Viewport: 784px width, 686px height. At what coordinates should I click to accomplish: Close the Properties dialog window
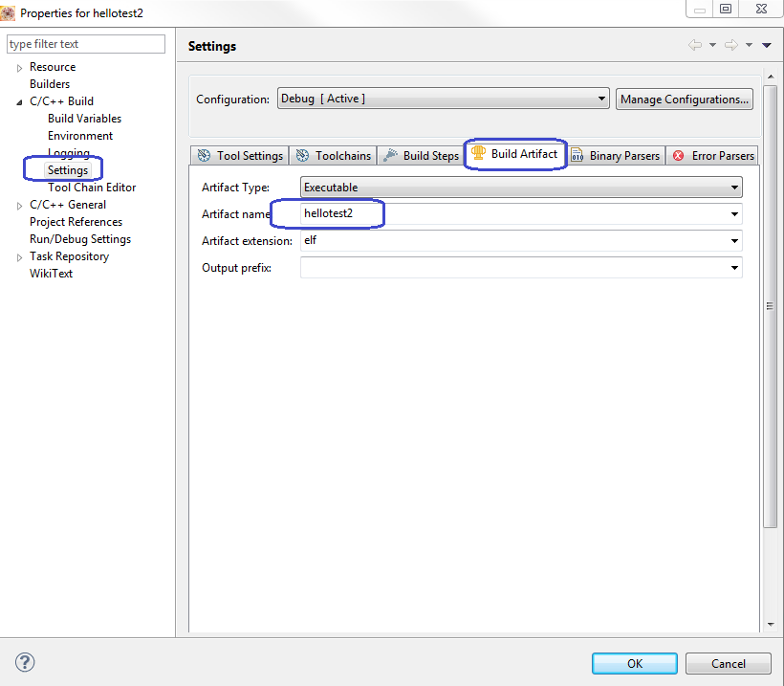pyautogui.click(x=761, y=9)
